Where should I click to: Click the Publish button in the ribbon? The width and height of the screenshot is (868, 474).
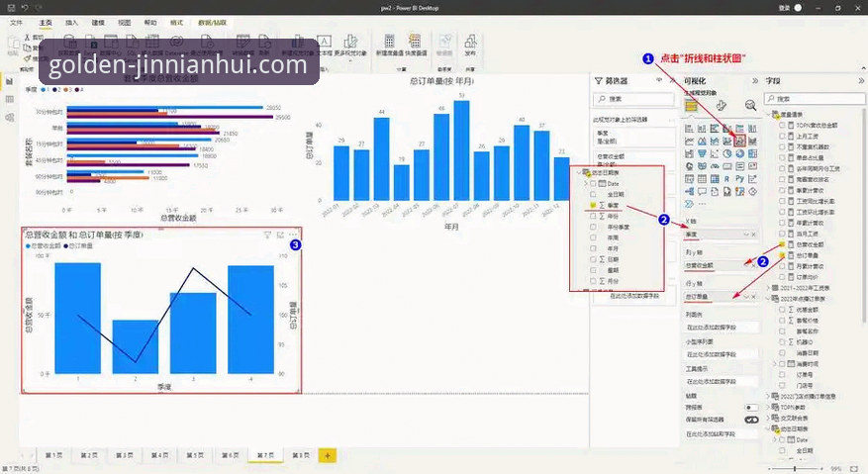tap(470, 45)
